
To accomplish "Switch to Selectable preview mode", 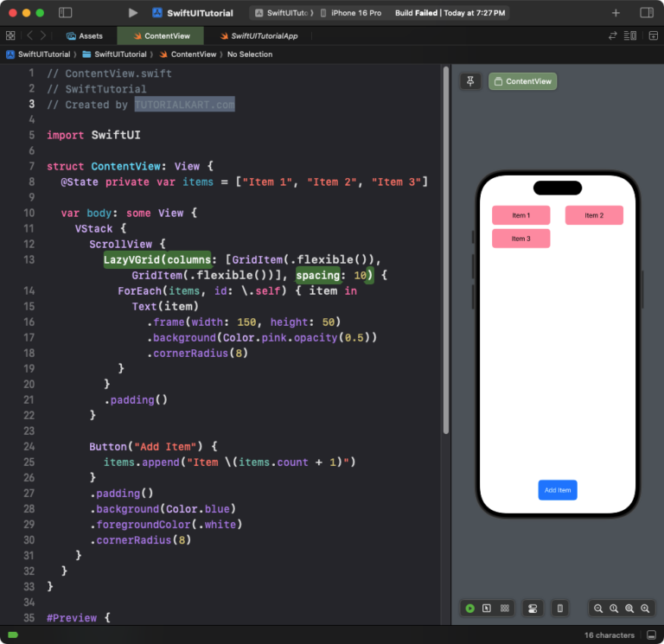I will pyautogui.click(x=487, y=609).
